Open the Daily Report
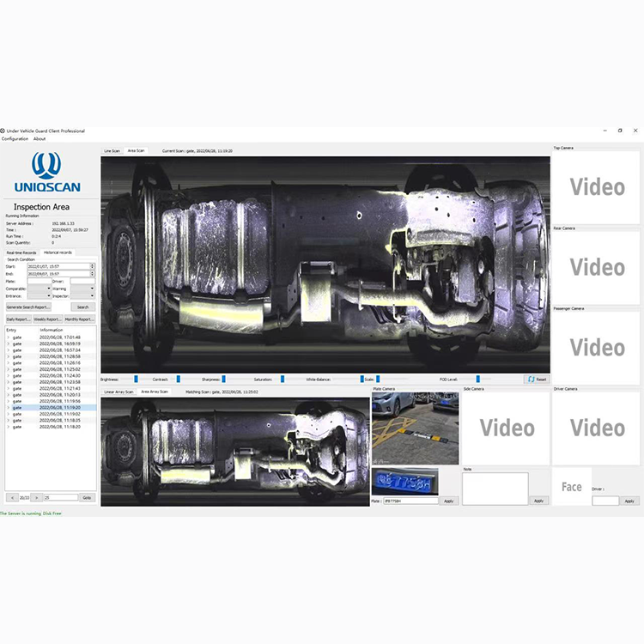Viewport: 644px width, 644px height. [x=19, y=319]
